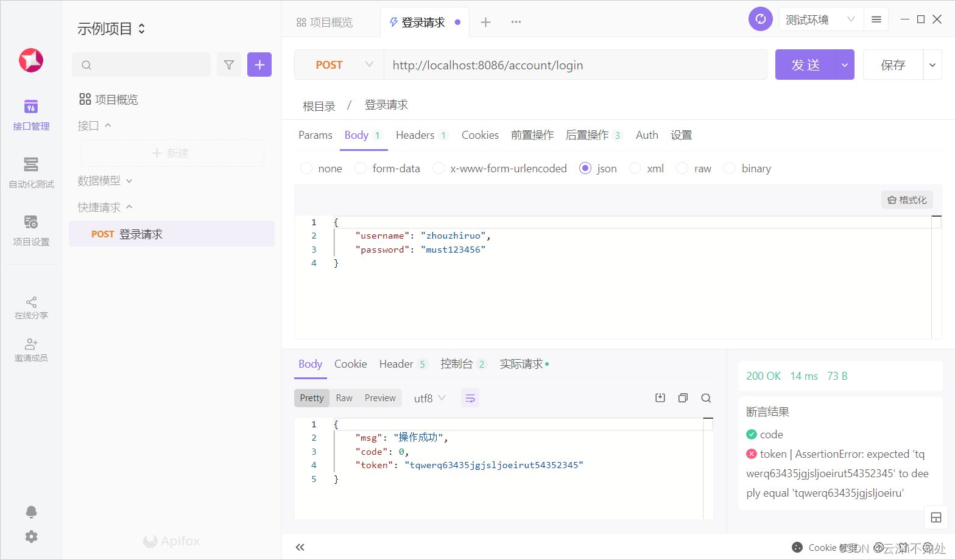Open the response Header tab
This screenshot has height=560, width=955.
tap(403, 364)
